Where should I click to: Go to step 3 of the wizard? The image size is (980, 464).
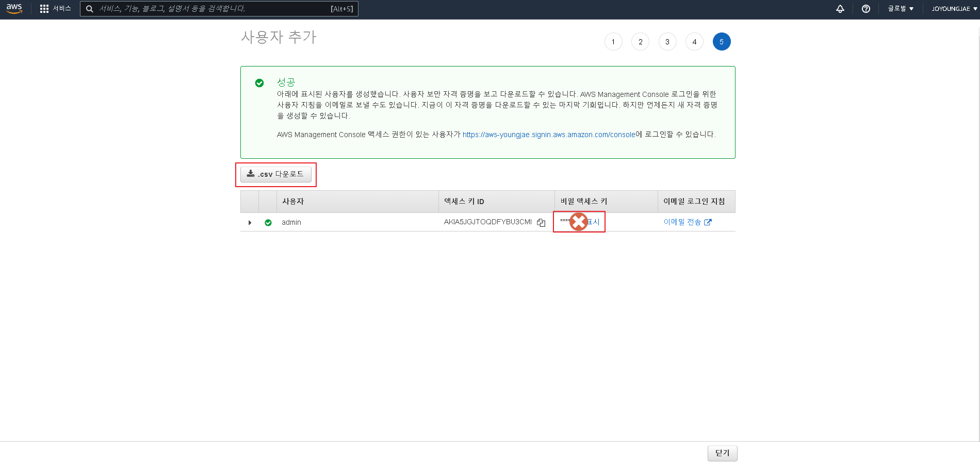(667, 42)
